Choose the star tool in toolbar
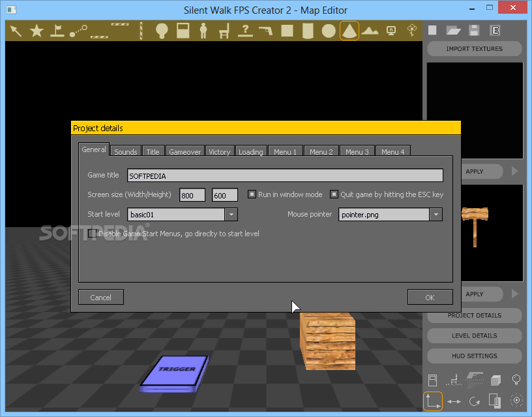Screen dimensions: 532x417 [x=37, y=31]
